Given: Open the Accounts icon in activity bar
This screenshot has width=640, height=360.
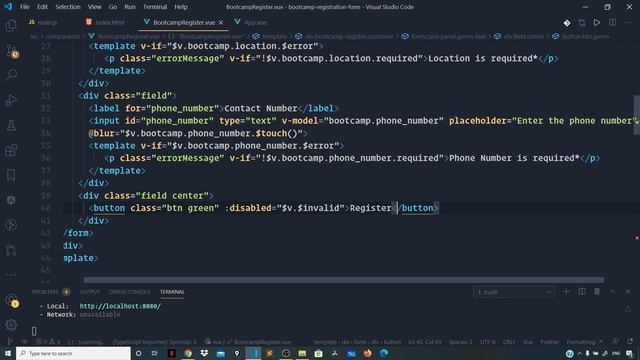Looking at the screenshot, I should tap(11, 300).
